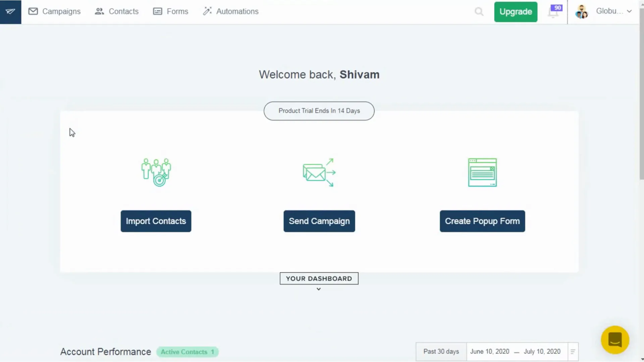The image size is (644, 362).
Task: Click the Active Contacts 1 badge
Action: [x=187, y=352]
